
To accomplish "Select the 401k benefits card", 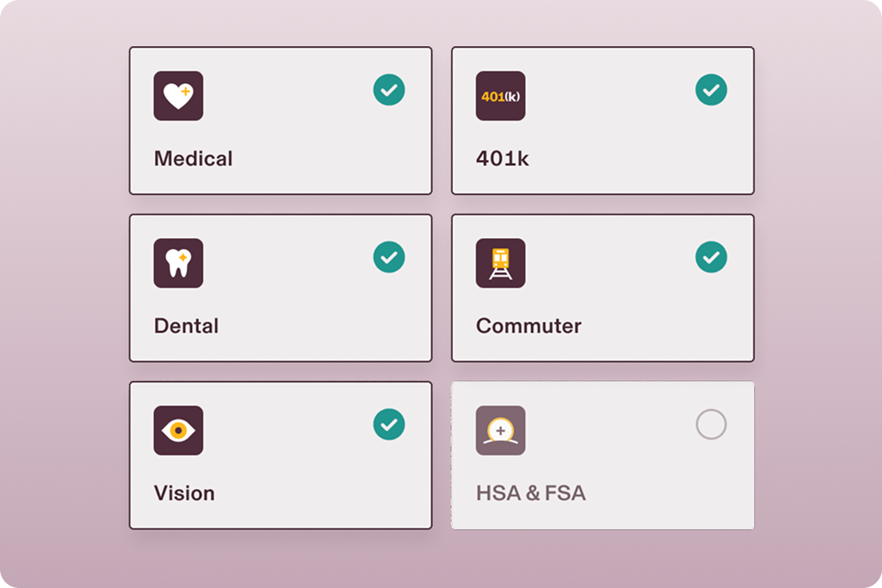I will tap(602, 121).
